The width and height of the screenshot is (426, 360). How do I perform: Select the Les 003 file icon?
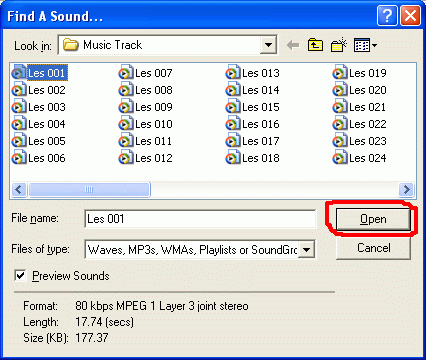point(19,107)
